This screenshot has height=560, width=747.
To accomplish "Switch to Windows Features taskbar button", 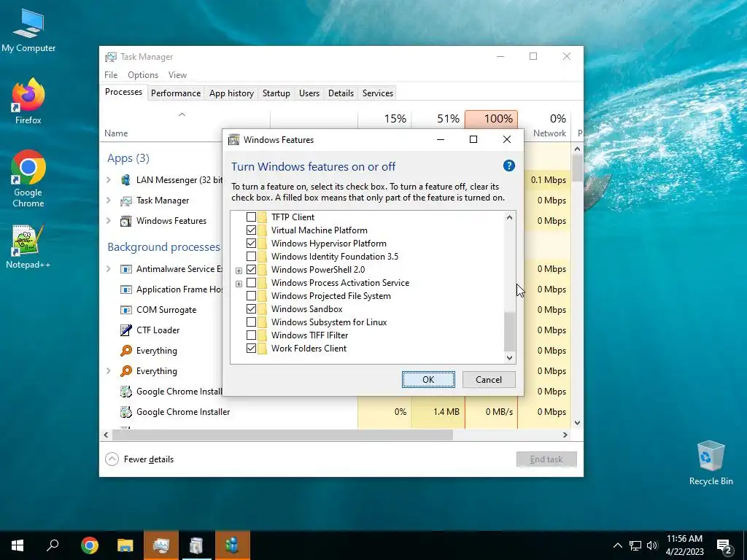I will tap(196, 545).
